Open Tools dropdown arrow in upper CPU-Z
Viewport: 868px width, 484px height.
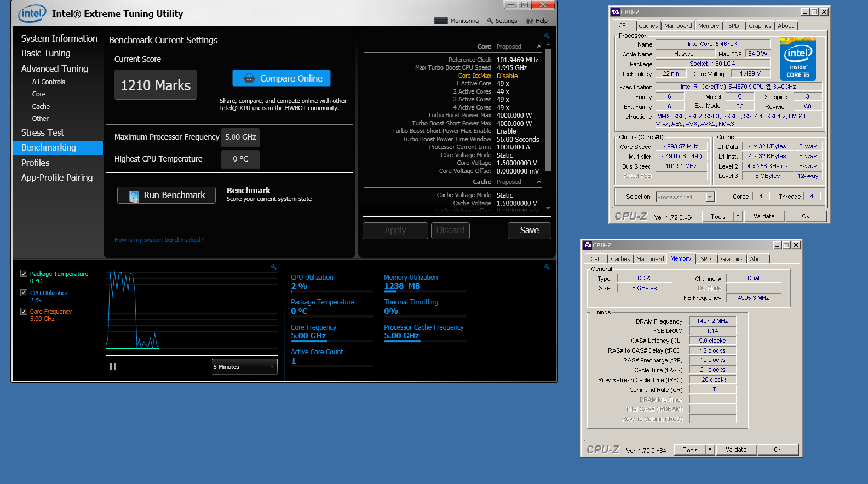[x=738, y=216]
